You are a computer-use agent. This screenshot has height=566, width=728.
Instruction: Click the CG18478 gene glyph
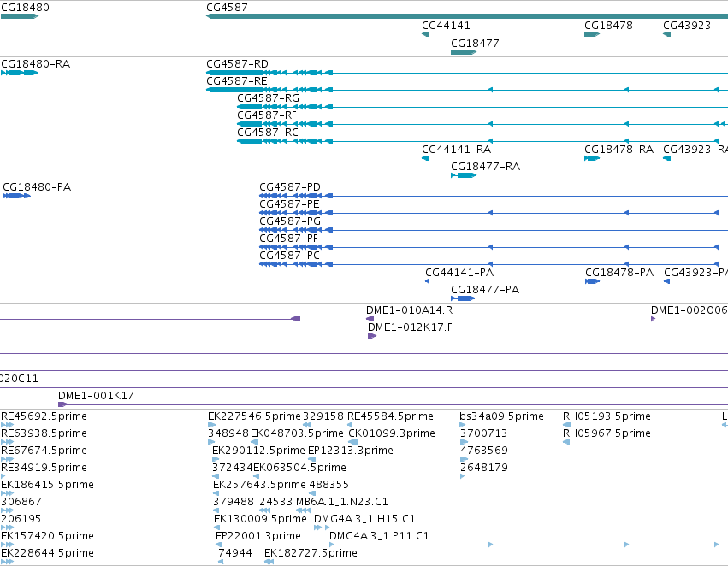(592, 34)
